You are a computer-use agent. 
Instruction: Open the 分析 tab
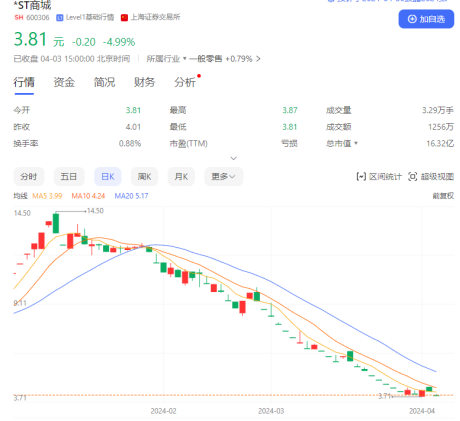[x=185, y=82]
